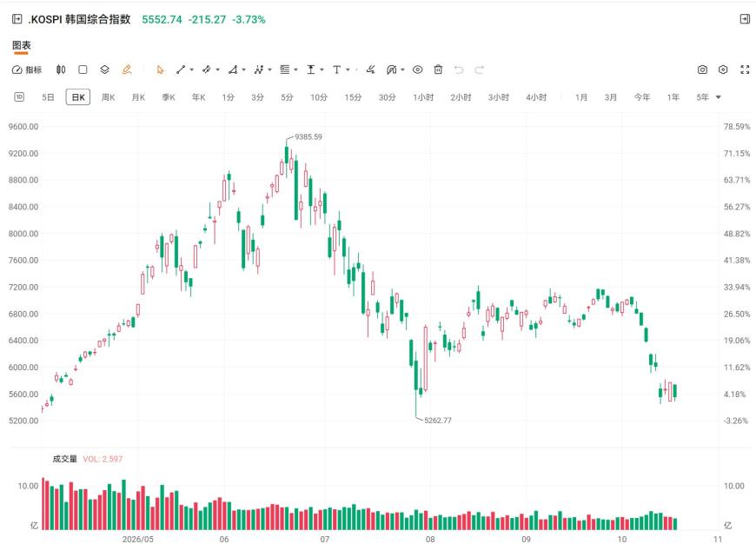Select the candlestick chart type icon
756x544 pixels.
tap(61, 70)
